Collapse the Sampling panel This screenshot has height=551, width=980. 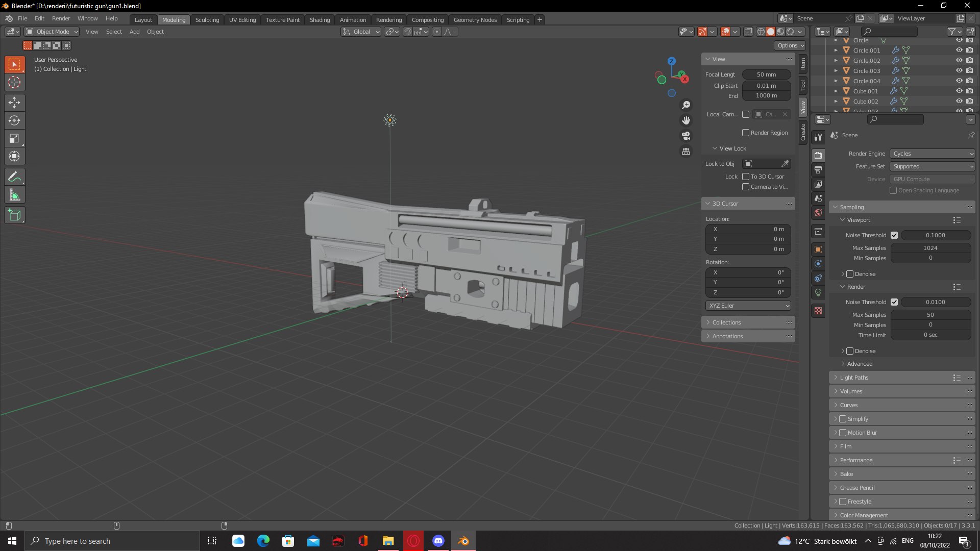tap(902, 207)
